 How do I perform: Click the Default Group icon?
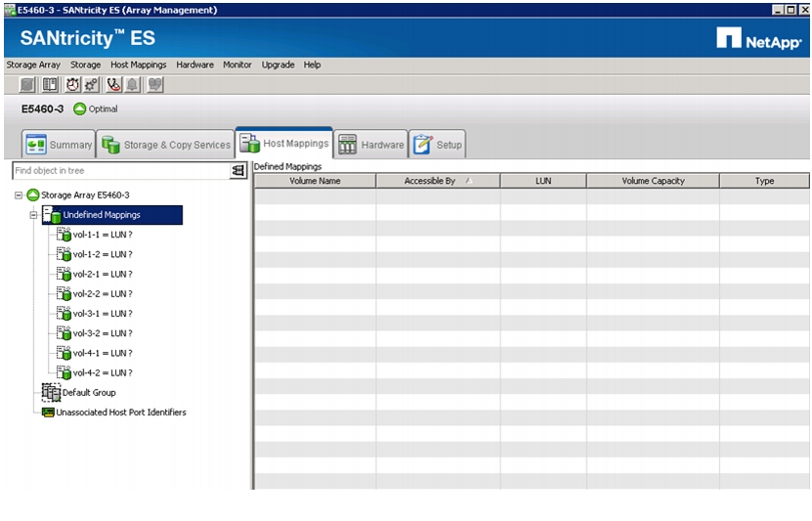coord(51,393)
